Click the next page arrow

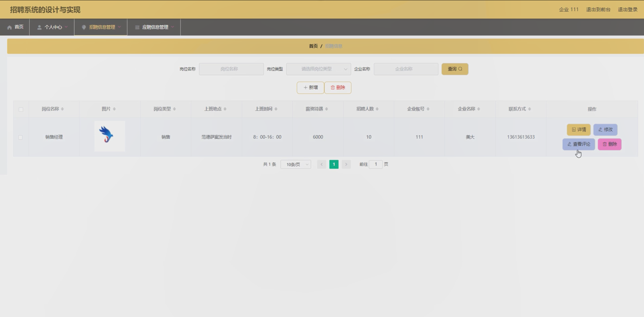(x=346, y=164)
